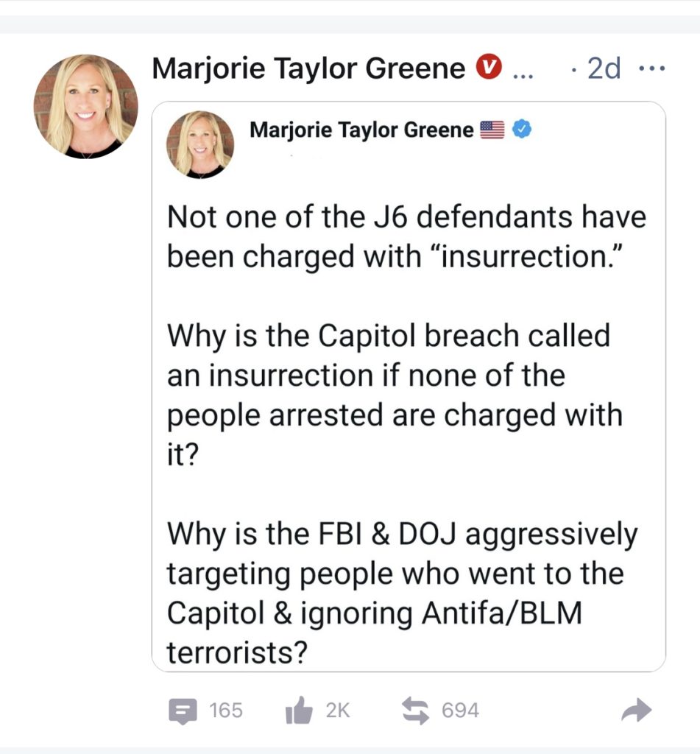Click the "Why is the FBI & DOJ" paragraph
This screenshot has width=700, height=754.
pyautogui.click(x=402, y=593)
